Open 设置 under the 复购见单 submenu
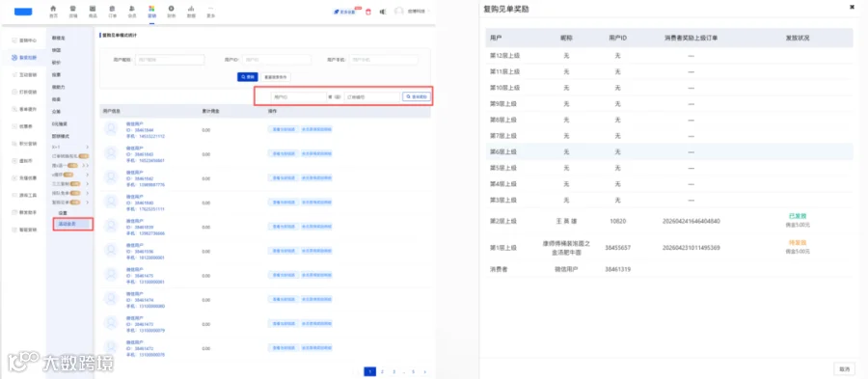 coord(63,213)
